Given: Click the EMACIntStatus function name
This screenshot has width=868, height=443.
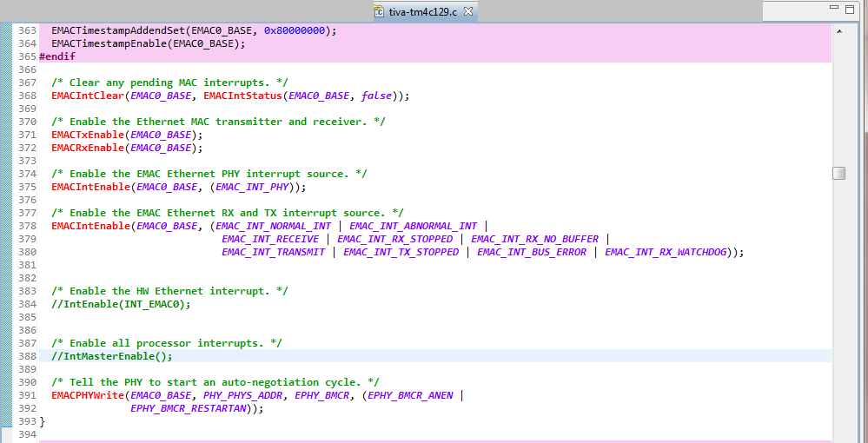Looking at the screenshot, I should coord(243,96).
